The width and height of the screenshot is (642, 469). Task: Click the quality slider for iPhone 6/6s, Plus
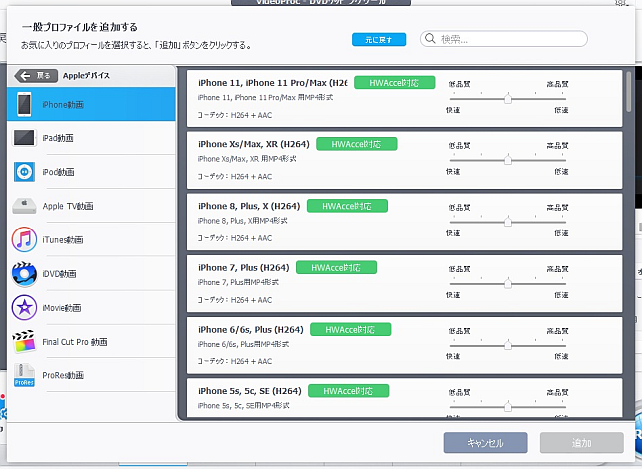tap(508, 345)
